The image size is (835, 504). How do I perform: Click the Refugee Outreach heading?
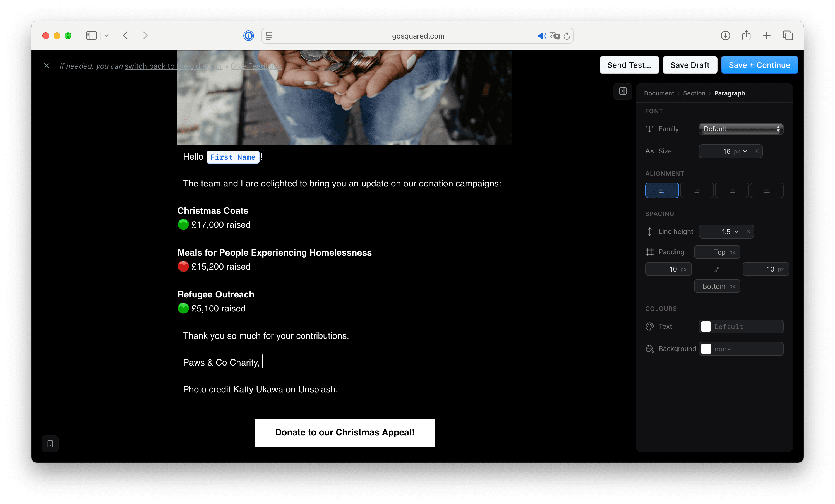click(215, 294)
